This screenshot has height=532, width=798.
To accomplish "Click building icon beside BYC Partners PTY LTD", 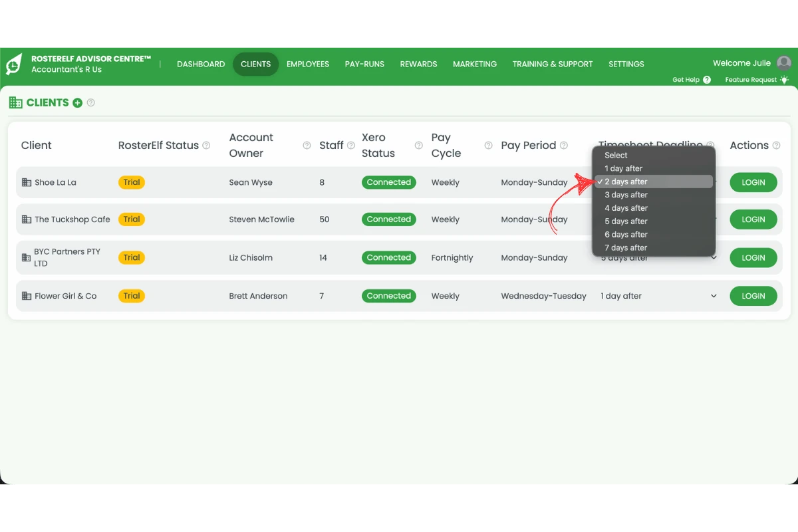I will coord(27,257).
